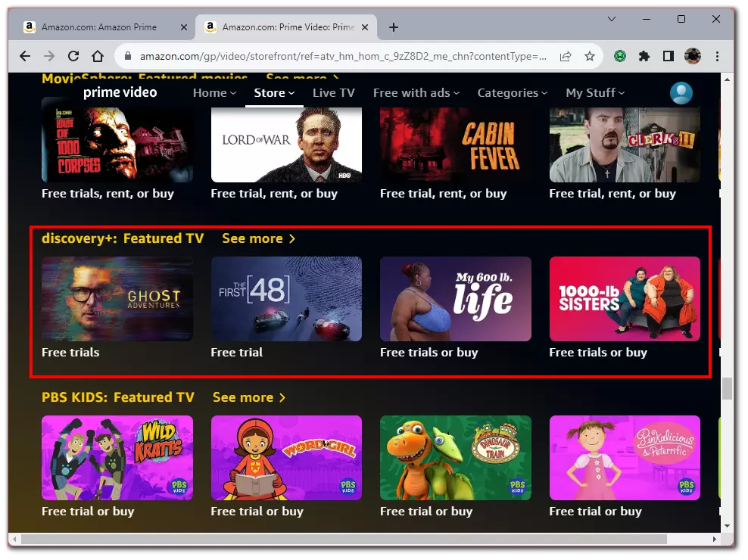Open the Cabin Fever thumbnail
This screenshot has width=748, height=560.
(x=456, y=145)
